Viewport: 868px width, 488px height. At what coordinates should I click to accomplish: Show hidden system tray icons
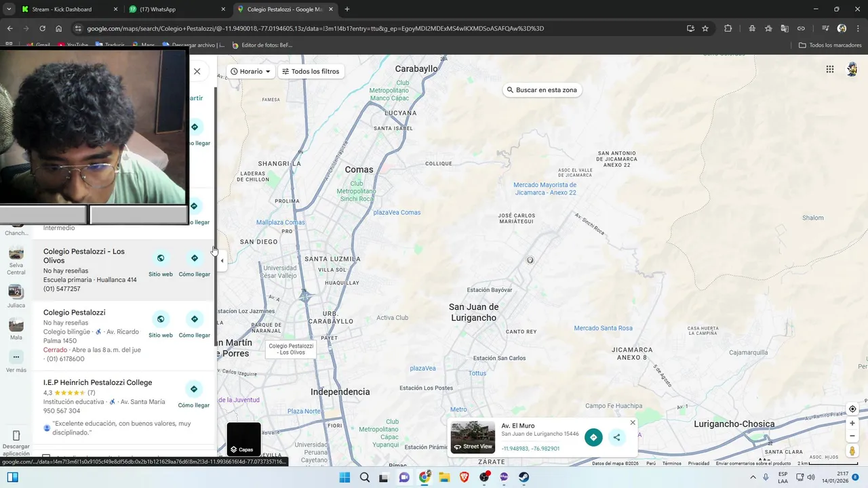[x=753, y=477]
